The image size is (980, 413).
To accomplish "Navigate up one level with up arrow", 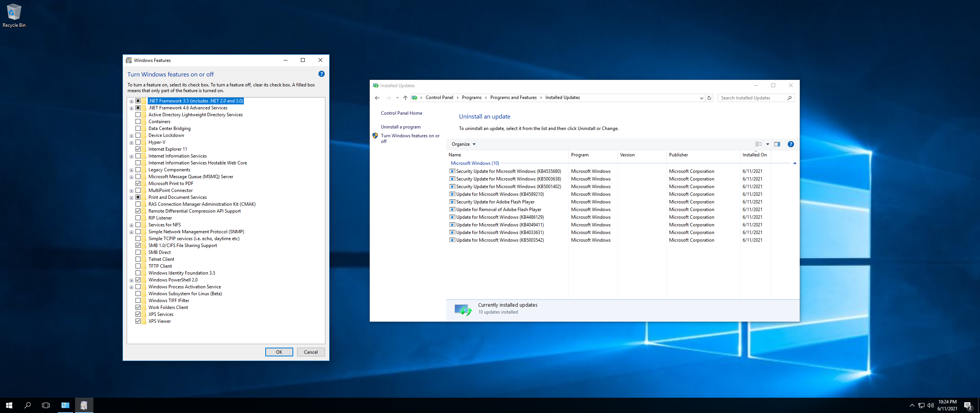I will (x=405, y=98).
